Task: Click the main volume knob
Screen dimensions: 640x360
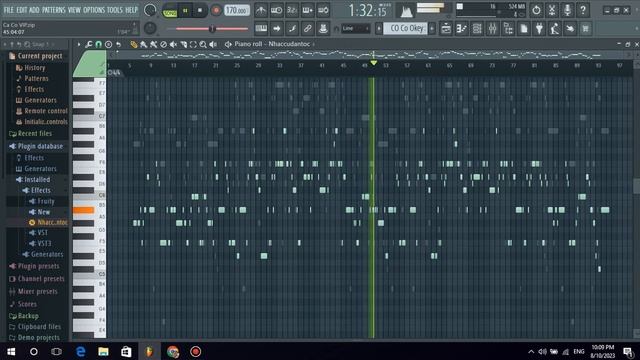Action: click(x=150, y=10)
